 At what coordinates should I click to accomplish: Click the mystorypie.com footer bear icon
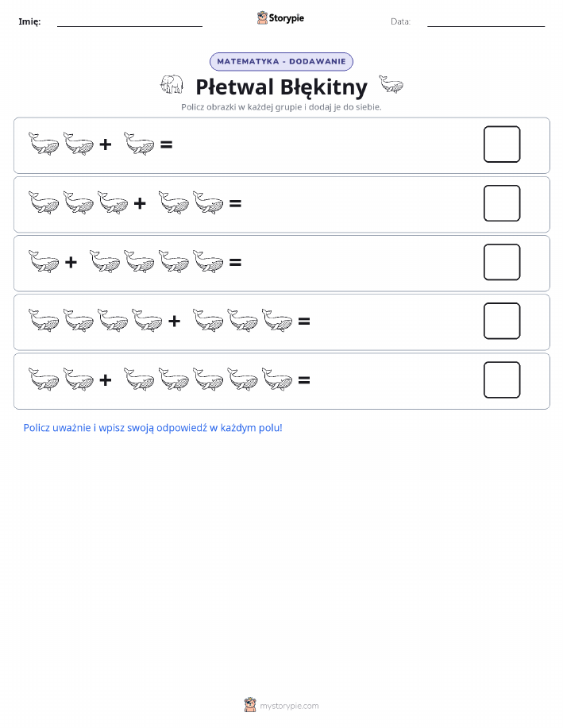pyautogui.click(x=250, y=705)
